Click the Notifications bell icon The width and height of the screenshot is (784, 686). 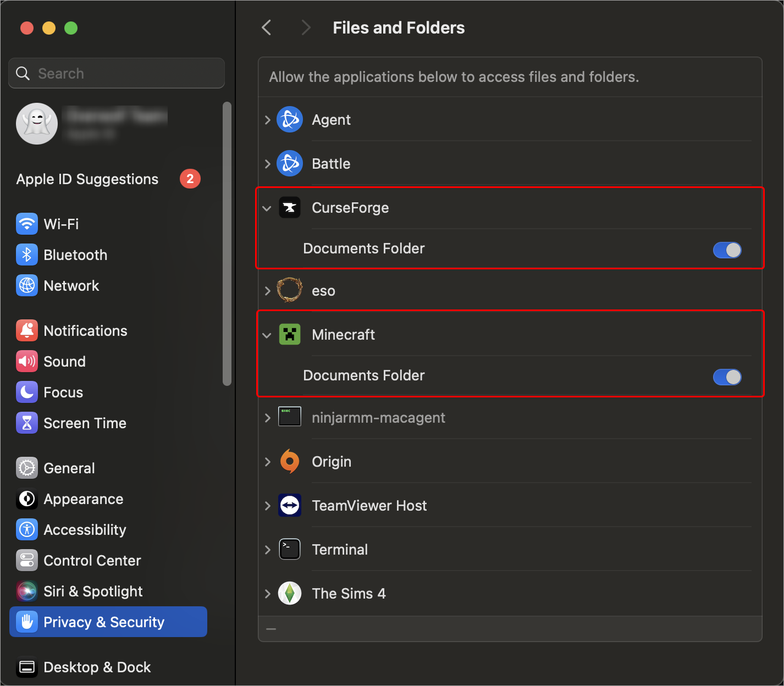[x=27, y=330]
